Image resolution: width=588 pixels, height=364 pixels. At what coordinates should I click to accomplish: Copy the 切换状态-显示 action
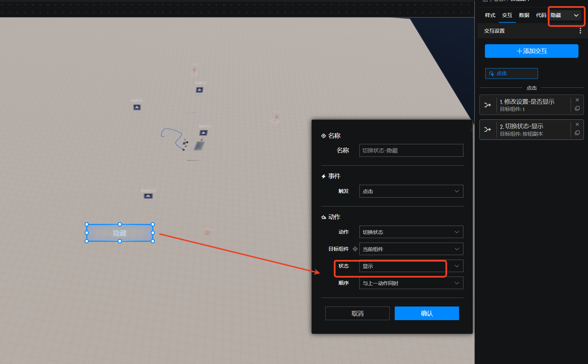pyautogui.click(x=577, y=133)
